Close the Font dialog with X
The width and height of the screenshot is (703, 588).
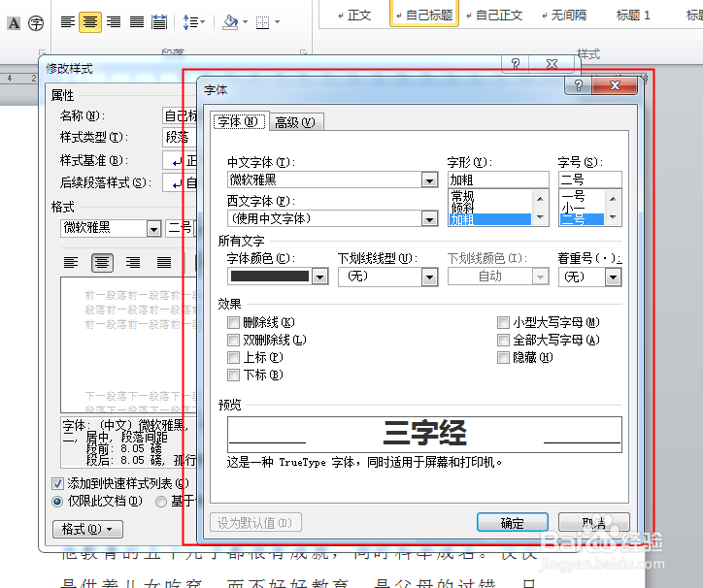tap(615, 85)
